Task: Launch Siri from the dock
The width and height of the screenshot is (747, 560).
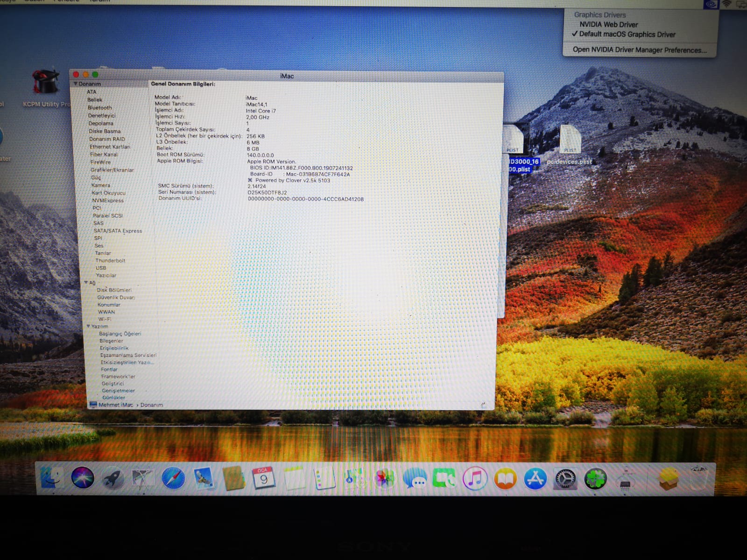Action: pos(83,478)
